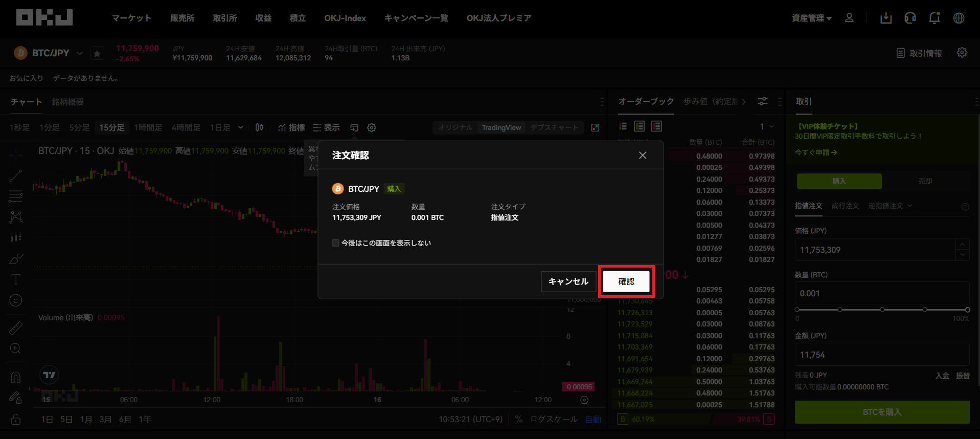Click the globe language icon
Image resolution: width=980 pixels, height=439 pixels.
tap(959, 18)
